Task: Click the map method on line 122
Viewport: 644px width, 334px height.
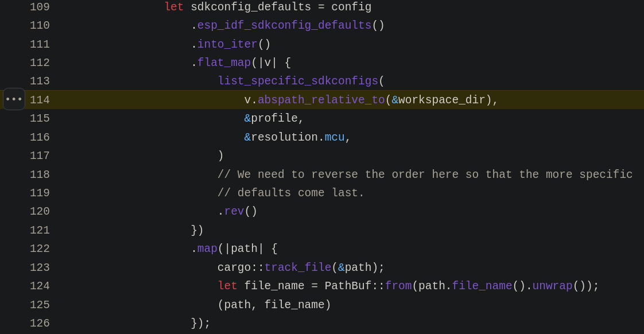Action: click(207, 248)
